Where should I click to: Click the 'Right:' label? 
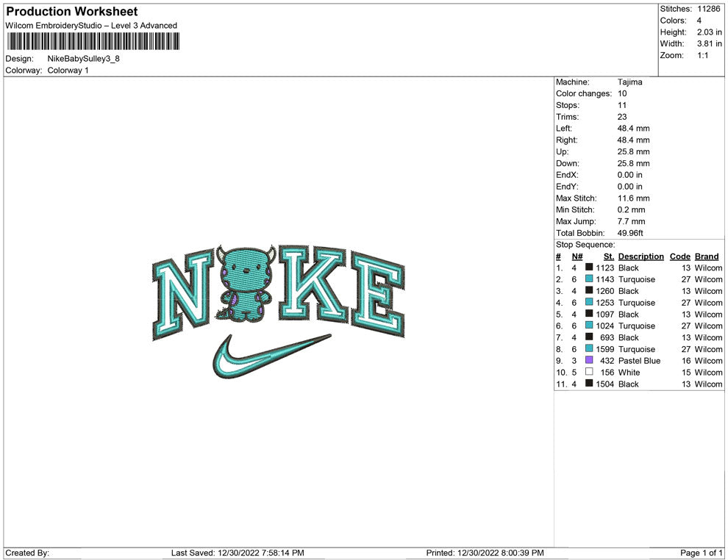click(566, 140)
